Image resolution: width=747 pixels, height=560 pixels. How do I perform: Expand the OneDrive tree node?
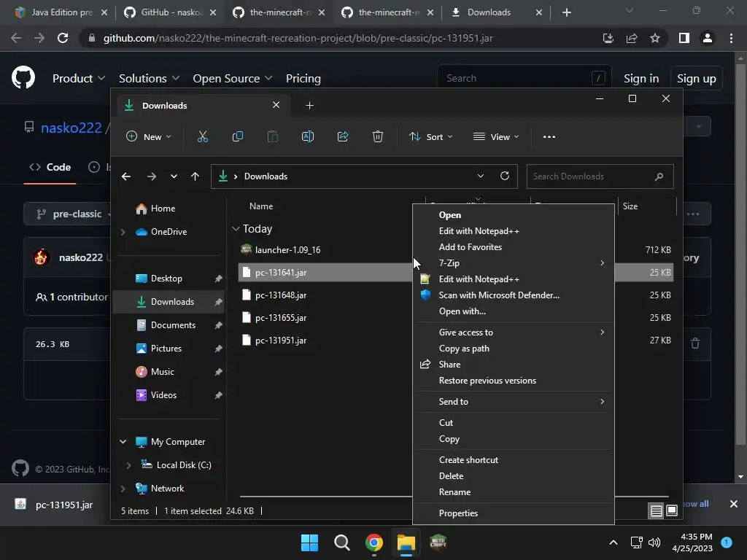(x=123, y=232)
